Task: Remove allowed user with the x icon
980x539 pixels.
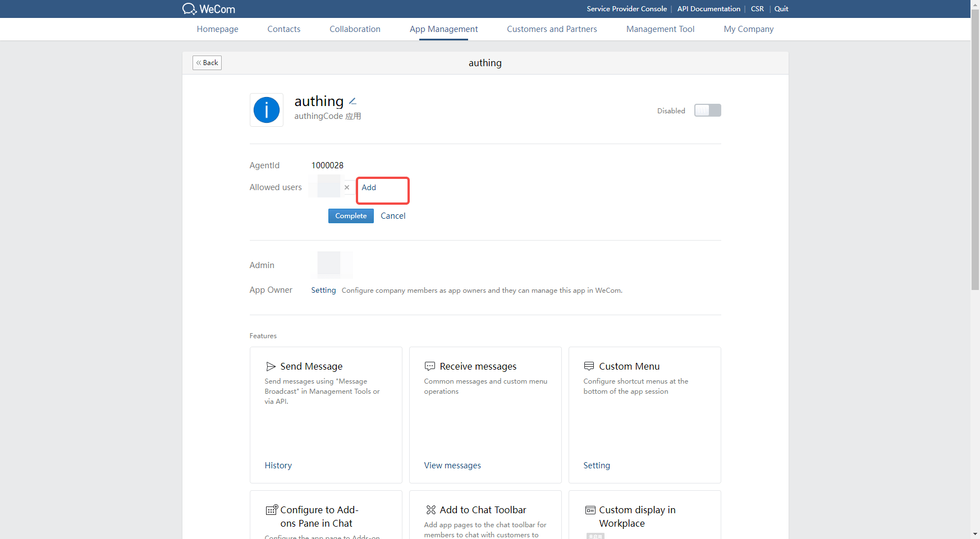Action: tap(347, 187)
